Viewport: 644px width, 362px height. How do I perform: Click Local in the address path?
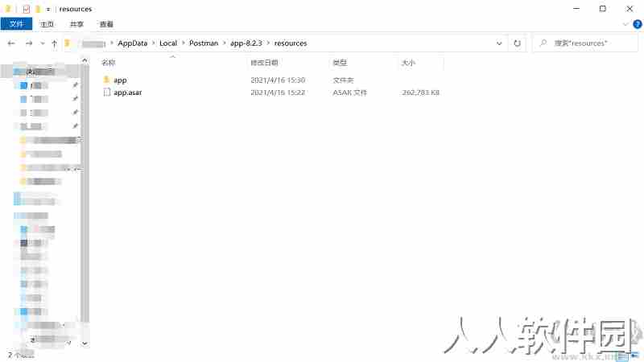pyautogui.click(x=168, y=43)
